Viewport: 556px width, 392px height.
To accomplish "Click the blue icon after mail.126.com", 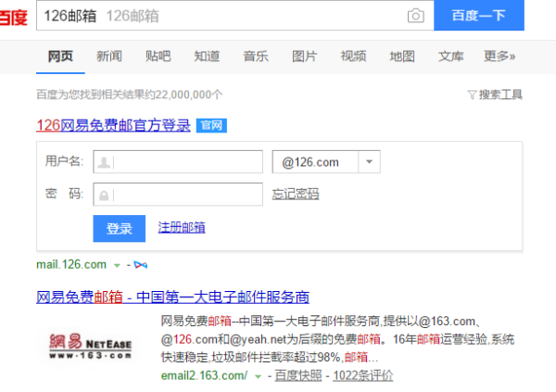I will pyautogui.click(x=141, y=265).
